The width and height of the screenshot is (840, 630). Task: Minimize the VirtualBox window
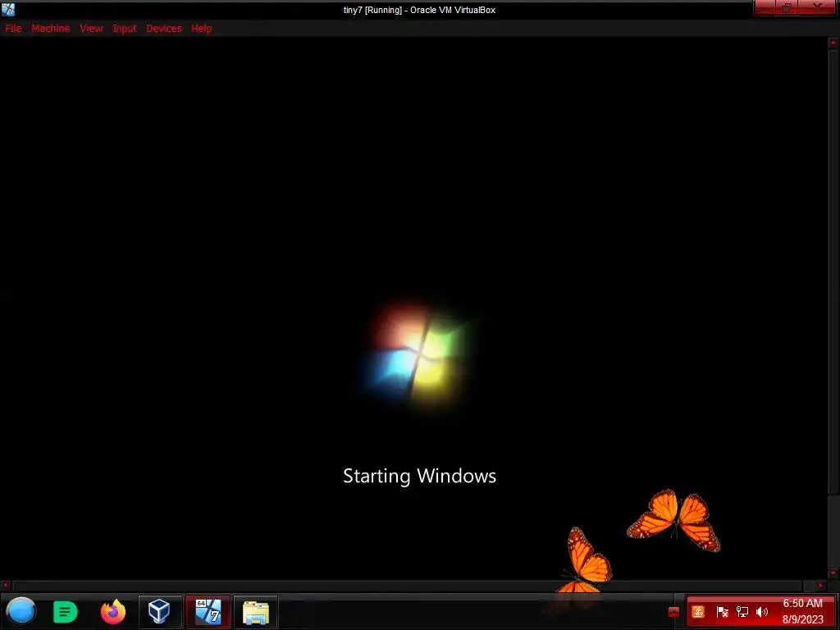coord(765,7)
